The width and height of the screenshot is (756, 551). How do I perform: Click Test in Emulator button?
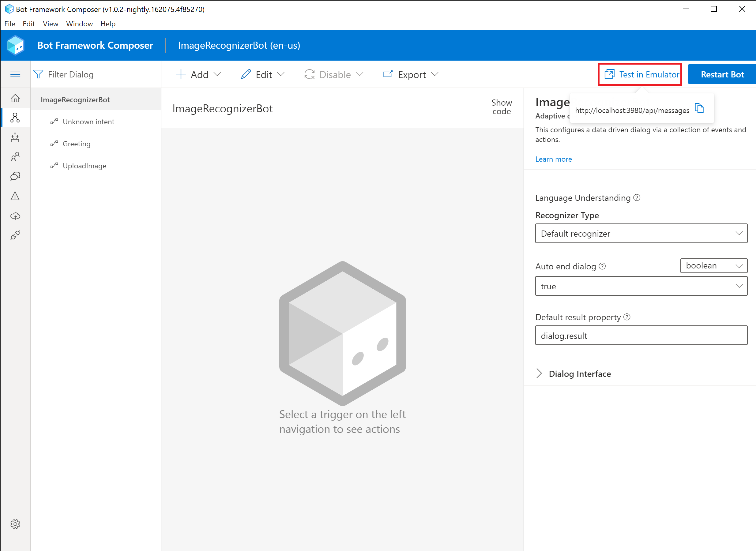coord(640,74)
